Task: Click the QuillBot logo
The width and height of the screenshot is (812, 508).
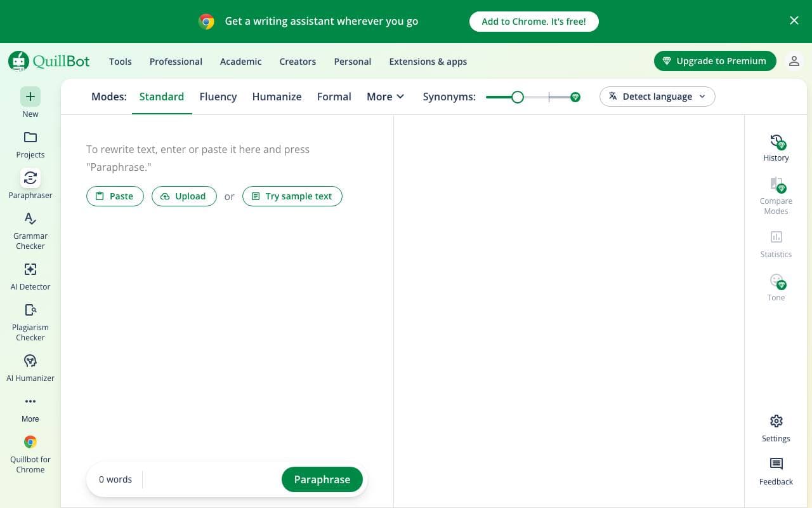Action: pyautogui.click(x=49, y=61)
